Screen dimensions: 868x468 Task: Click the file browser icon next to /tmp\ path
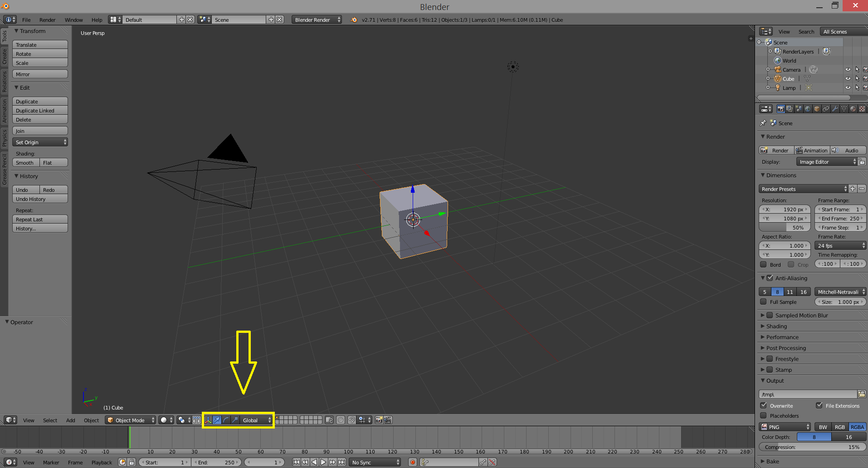click(x=862, y=394)
